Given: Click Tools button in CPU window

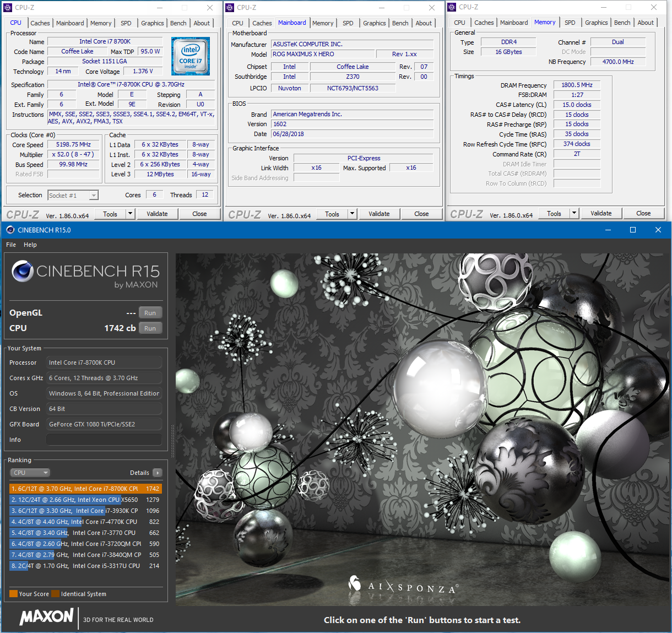Looking at the screenshot, I should pyautogui.click(x=110, y=214).
